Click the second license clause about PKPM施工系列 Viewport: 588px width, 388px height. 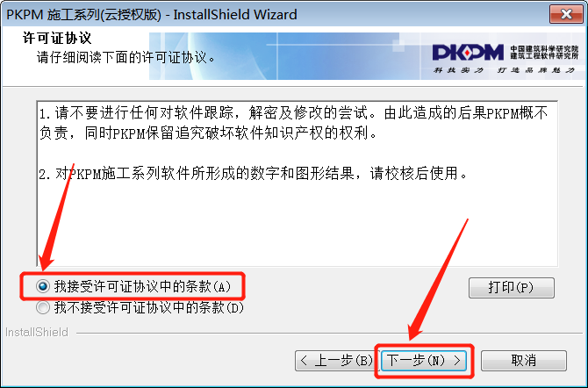pyautogui.click(x=254, y=174)
